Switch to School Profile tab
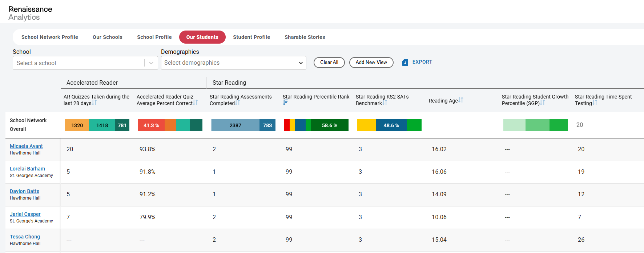Viewport: 644px width, 253px height. [154, 37]
